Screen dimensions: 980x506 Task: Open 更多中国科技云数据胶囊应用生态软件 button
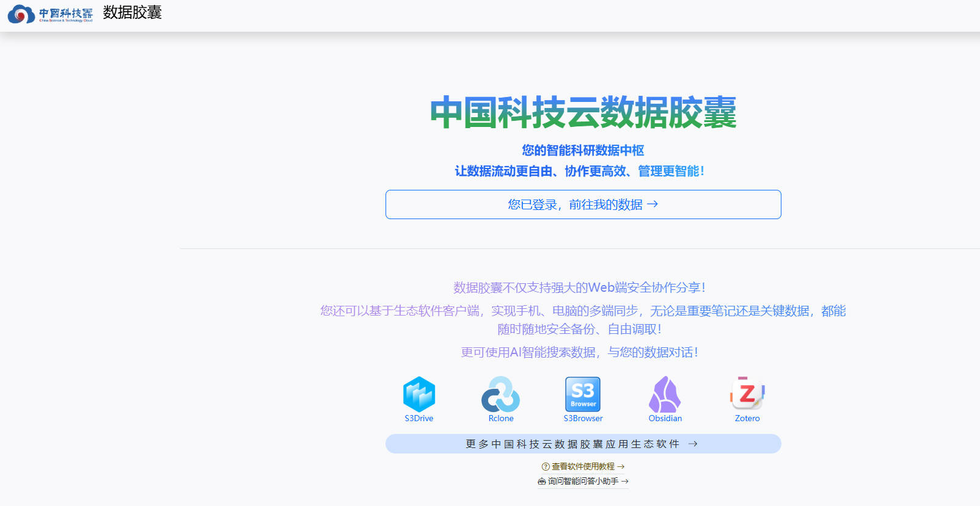pos(583,444)
